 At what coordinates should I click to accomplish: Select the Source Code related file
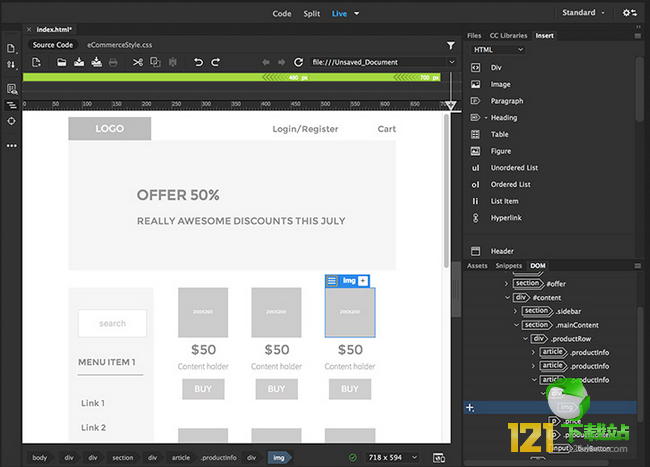53,45
